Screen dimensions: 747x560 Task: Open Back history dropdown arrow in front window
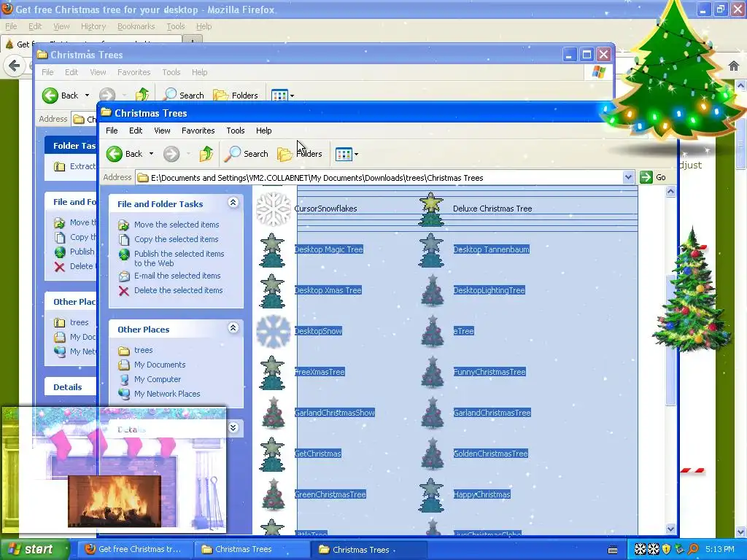pos(152,154)
